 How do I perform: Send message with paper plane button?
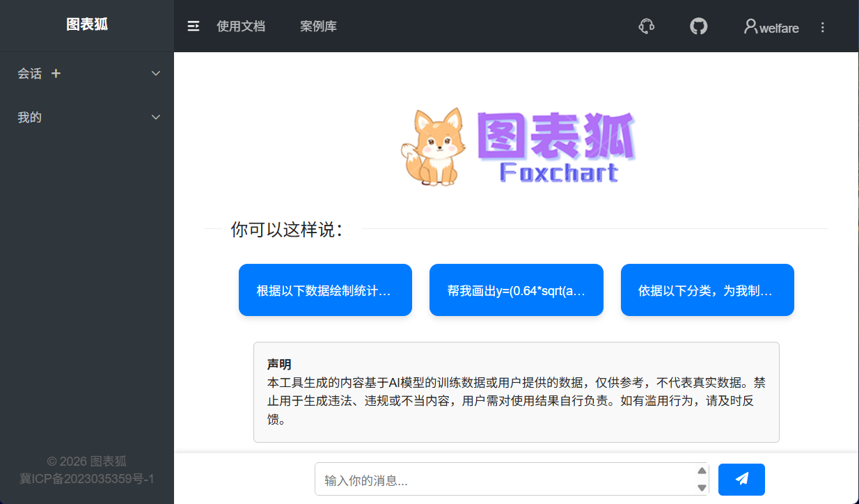741,480
